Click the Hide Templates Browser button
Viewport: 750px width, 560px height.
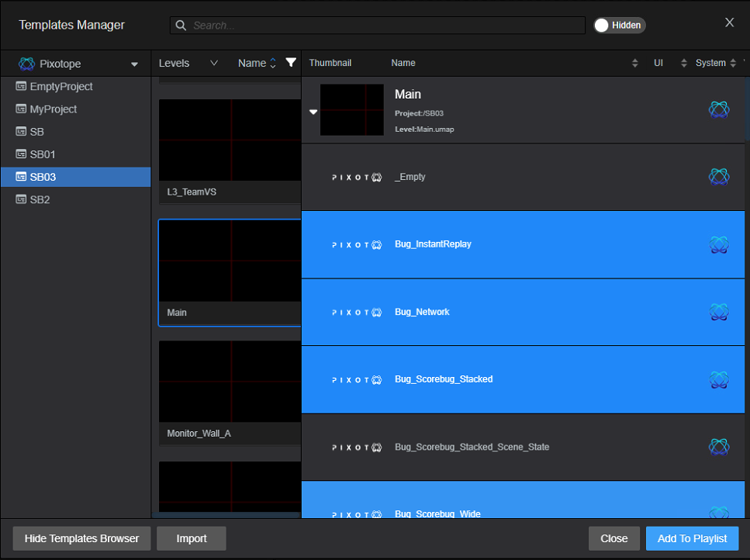(81, 538)
